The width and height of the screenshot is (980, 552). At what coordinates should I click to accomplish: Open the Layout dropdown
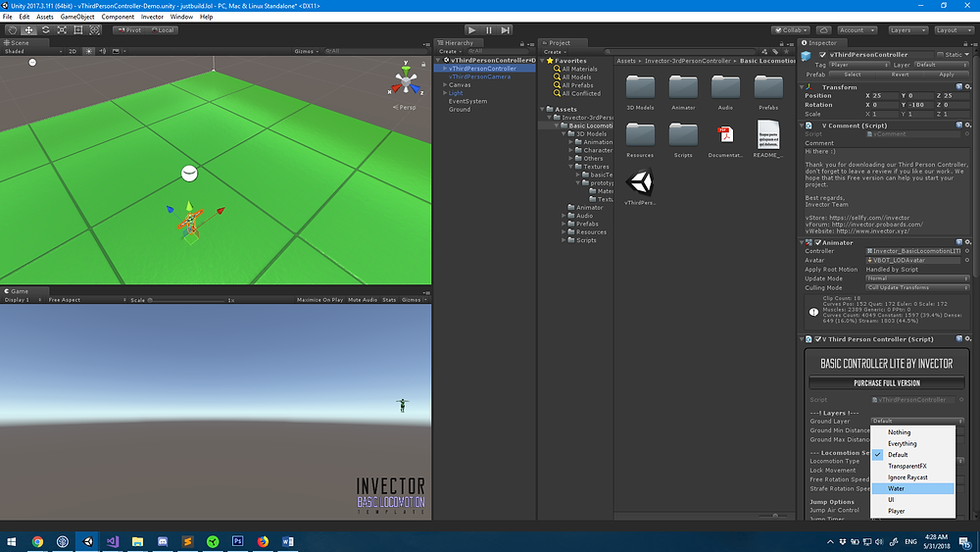953,30
